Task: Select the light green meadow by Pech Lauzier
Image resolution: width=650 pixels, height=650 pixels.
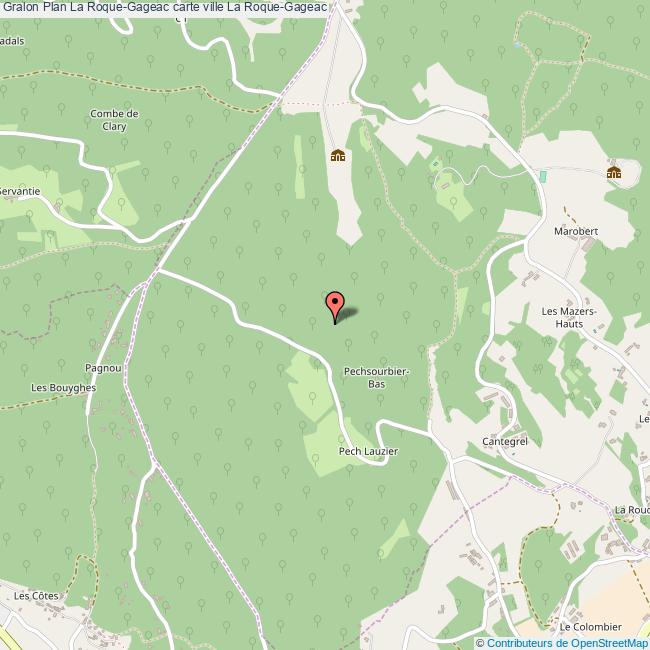Action: [332, 446]
